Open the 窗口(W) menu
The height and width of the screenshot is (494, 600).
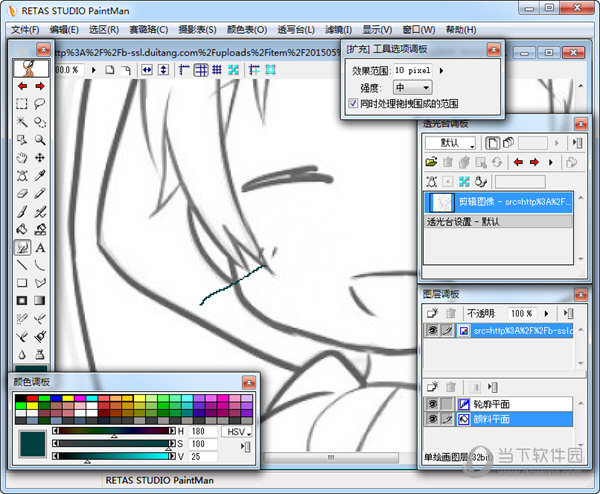tap(419, 29)
